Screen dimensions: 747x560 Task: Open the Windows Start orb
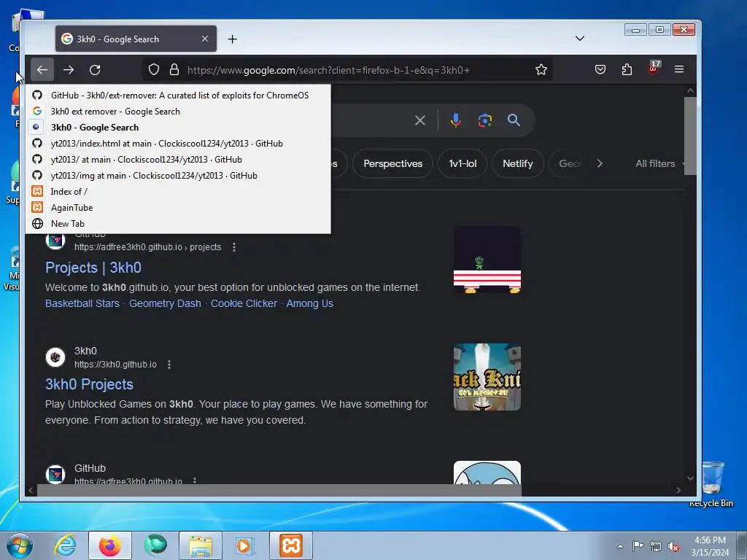(20, 545)
